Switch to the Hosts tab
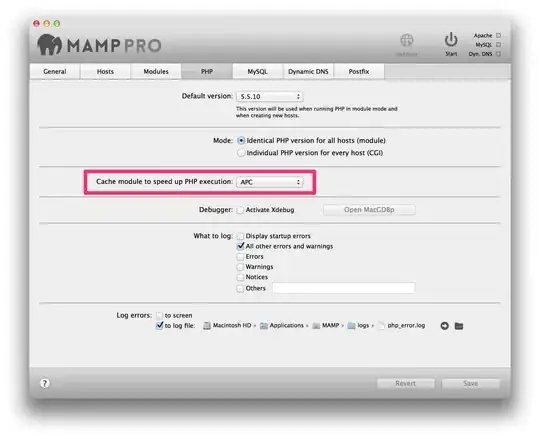 click(x=105, y=72)
